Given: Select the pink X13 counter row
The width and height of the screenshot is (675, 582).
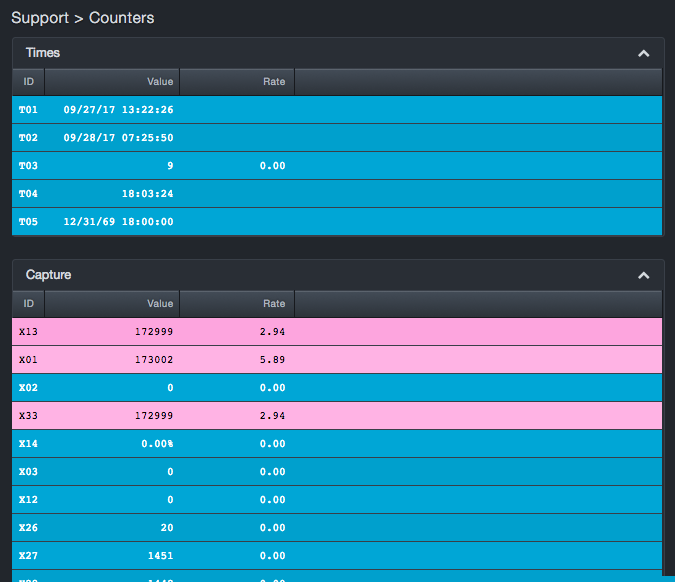Looking at the screenshot, I should point(337,332).
